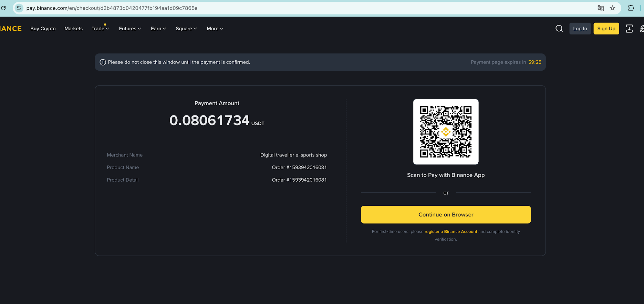Click the do not close window notice text

(x=179, y=62)
